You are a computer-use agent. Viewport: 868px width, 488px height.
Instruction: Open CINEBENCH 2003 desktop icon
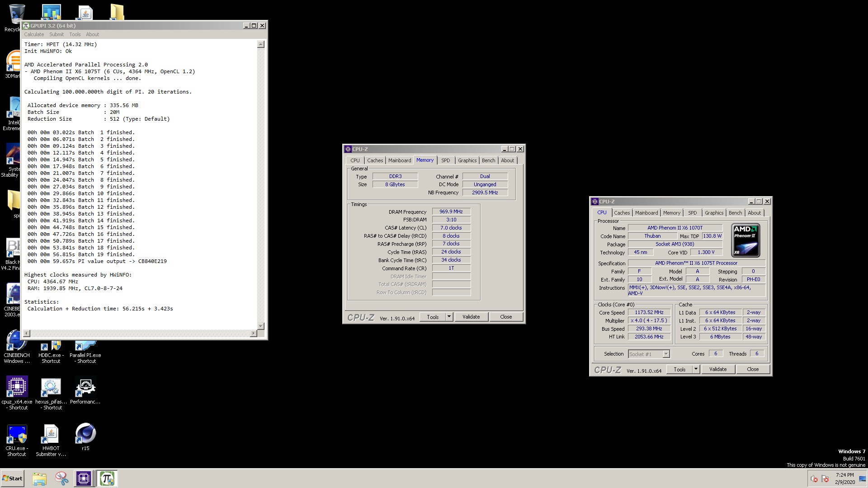pyautogui.click(x=13, y=300)
